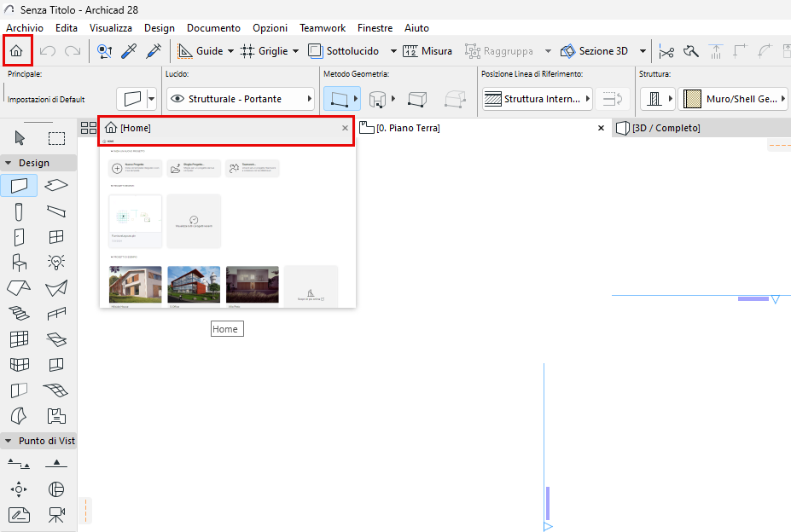Image resolution: width=791 pixels, height=532 pixels.
Task: Open the Sottolucido dropdown arrow
Action: pyautogui.click(x=393, y=51)
